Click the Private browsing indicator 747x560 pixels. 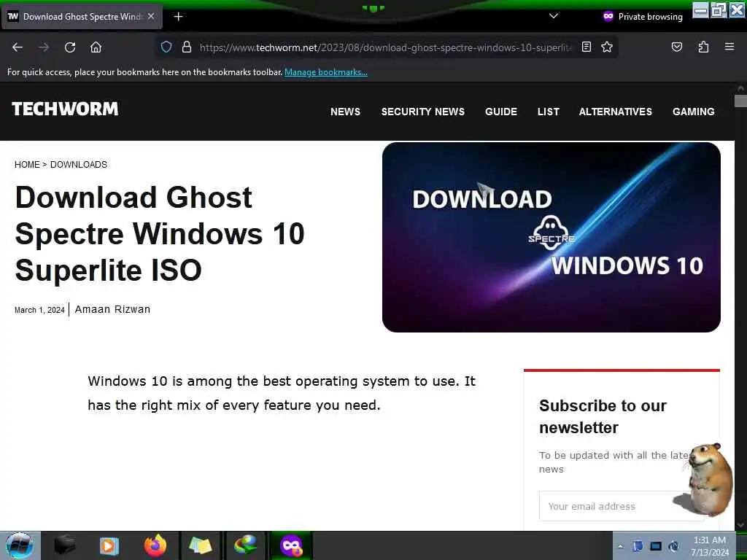[642, 16]
